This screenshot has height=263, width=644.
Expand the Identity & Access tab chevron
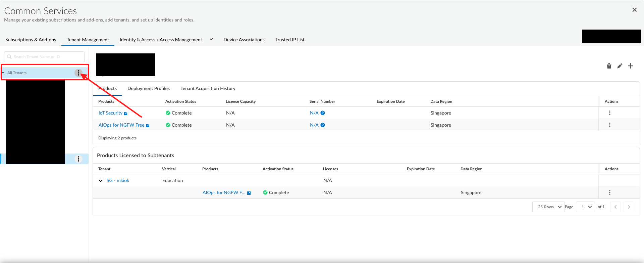[211, 39]
